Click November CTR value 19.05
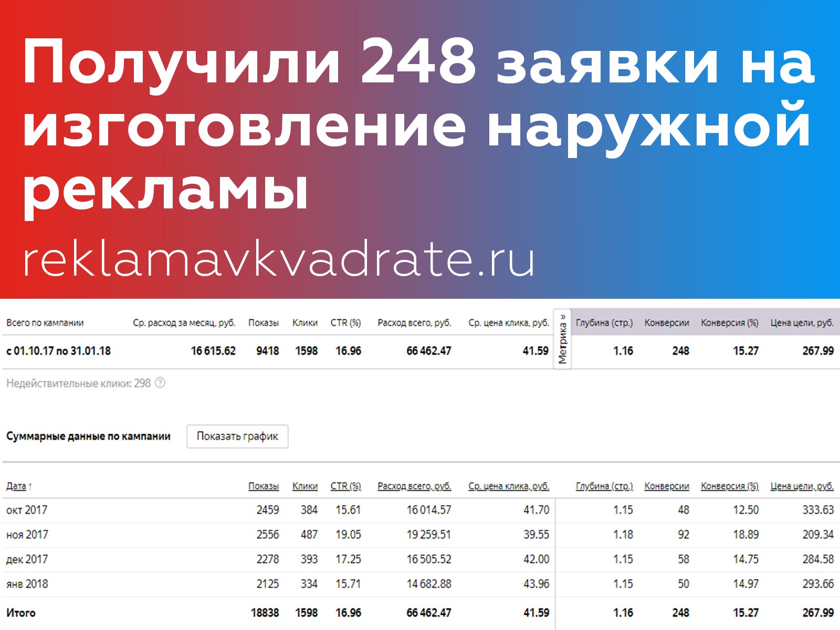Viewport: 840px width, 630px height. coord(349,534)
